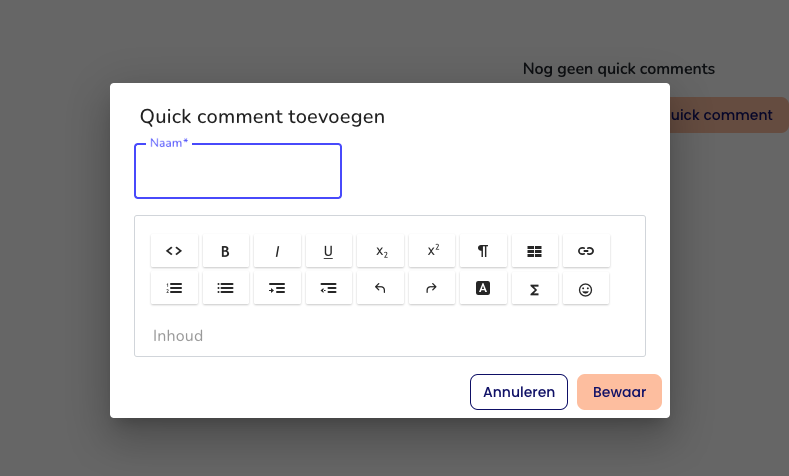This screenshot has width=789, height=476.
Task: Undo the last edit
Action: (380, 288)
